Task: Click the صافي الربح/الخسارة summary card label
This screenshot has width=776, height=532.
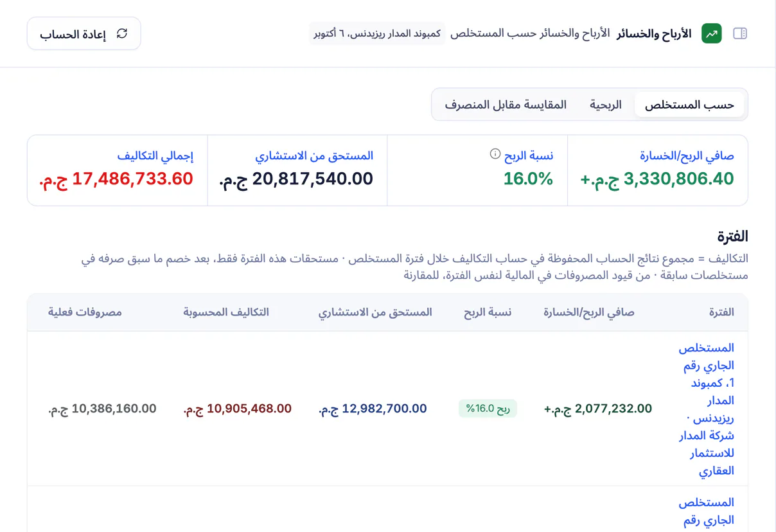Action: point(687,155)
